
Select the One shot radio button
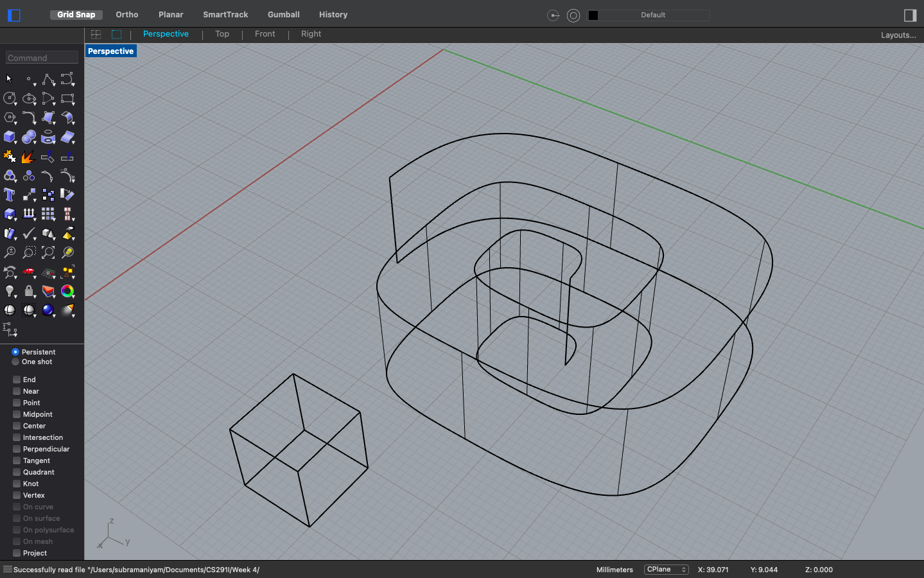(x=14, y=362)
